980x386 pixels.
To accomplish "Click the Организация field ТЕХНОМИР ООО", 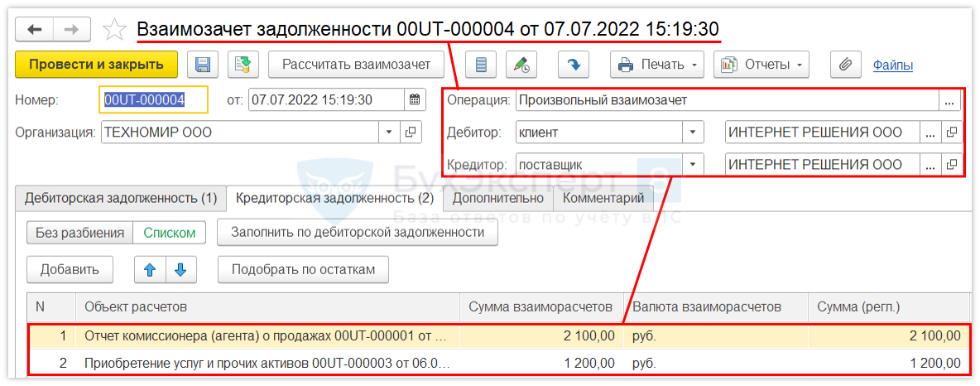I will click(240, 133).
